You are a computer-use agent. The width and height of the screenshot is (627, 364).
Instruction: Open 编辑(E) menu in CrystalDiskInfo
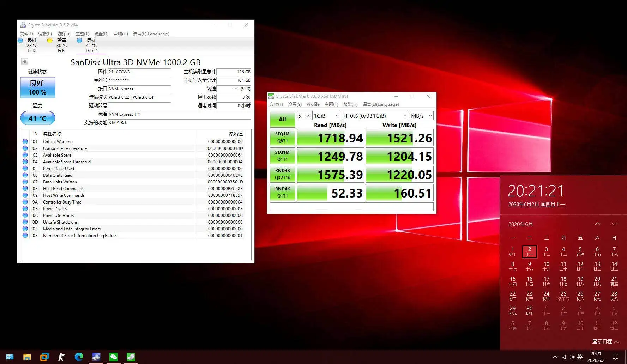[45, 34]
